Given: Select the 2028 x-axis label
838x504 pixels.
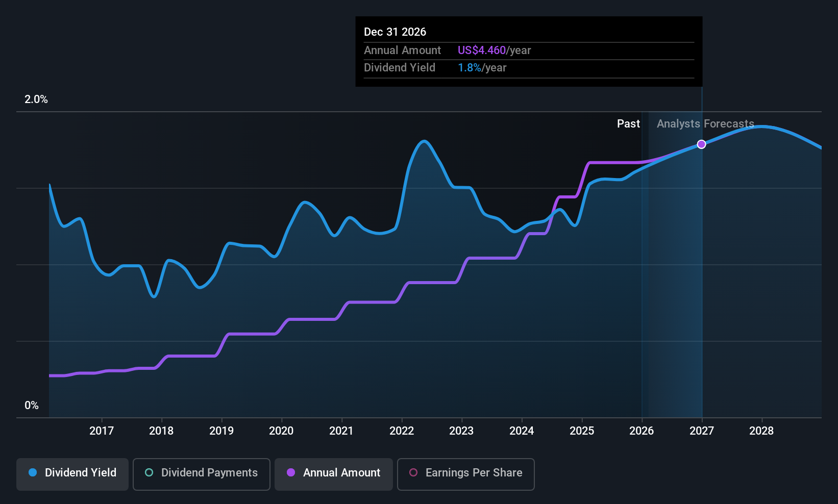Looking at the screenshot, I should click(x=761, y=431).
